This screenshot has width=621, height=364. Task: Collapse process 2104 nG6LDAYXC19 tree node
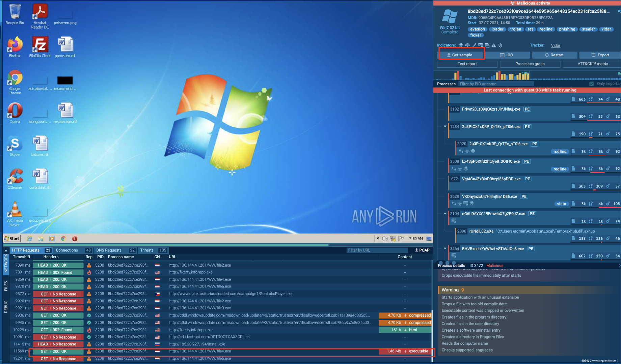point(445,214)
